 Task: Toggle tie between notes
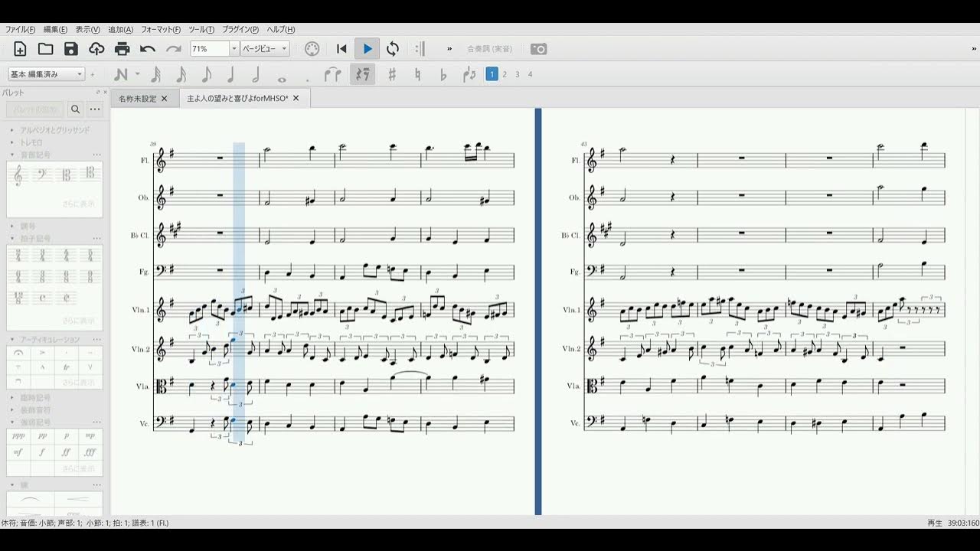click(332, 74)
